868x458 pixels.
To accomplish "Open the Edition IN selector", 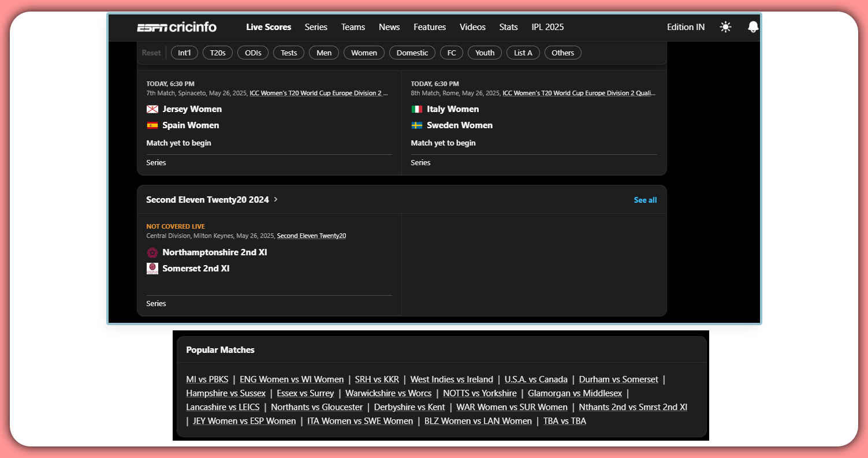I will (x=686, y=27).
